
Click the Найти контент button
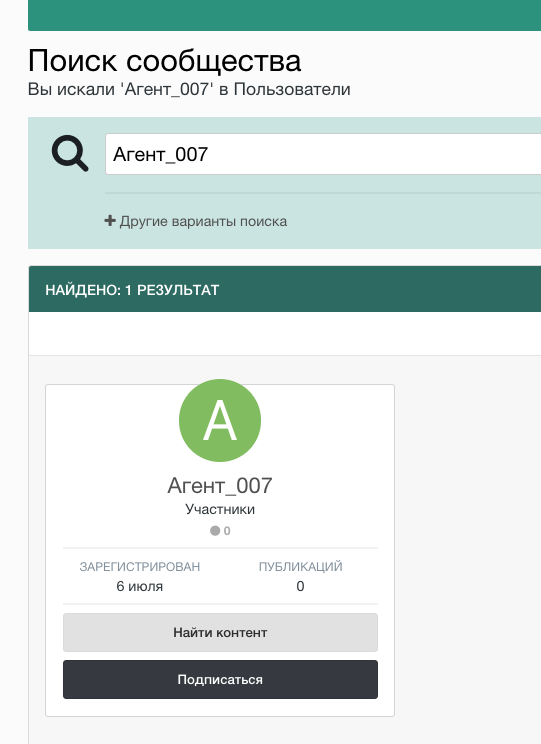pos(220,632)
